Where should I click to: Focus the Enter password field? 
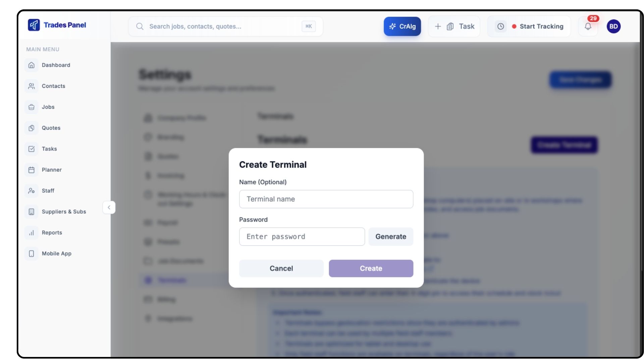(302, 237)
